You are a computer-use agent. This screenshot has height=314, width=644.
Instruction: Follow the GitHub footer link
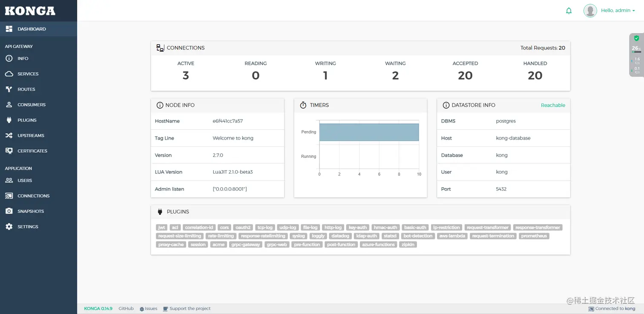point(126,308)
